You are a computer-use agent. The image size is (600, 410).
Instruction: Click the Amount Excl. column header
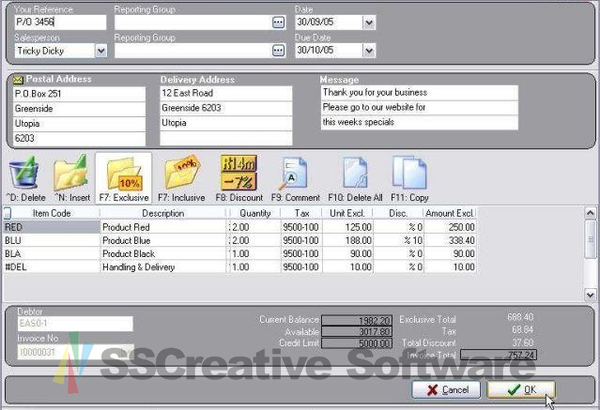450,213
